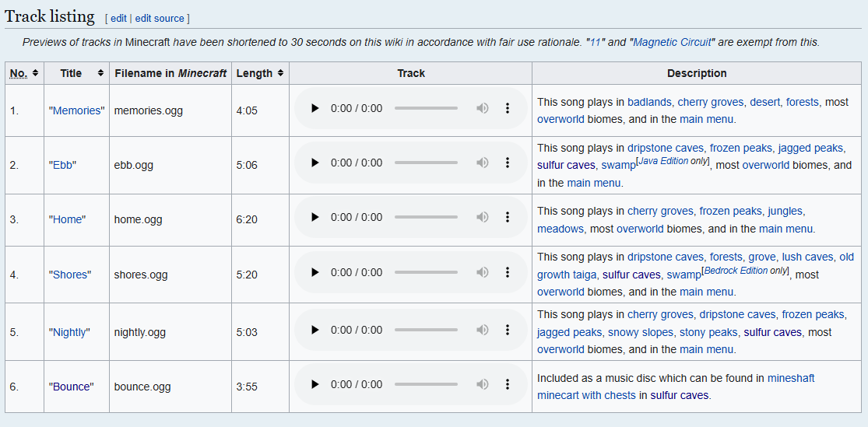The image size is (868, 427).
Task: Select the nightly.ogg filename cell
Action: [x=170, y=332]
